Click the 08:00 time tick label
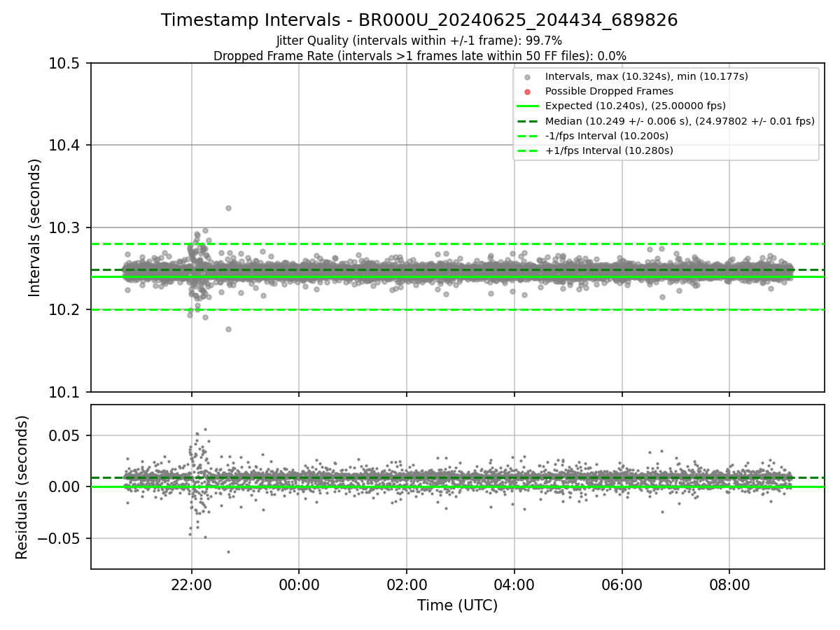Viewport: 840px width, 630px height. tap(729, 584)
